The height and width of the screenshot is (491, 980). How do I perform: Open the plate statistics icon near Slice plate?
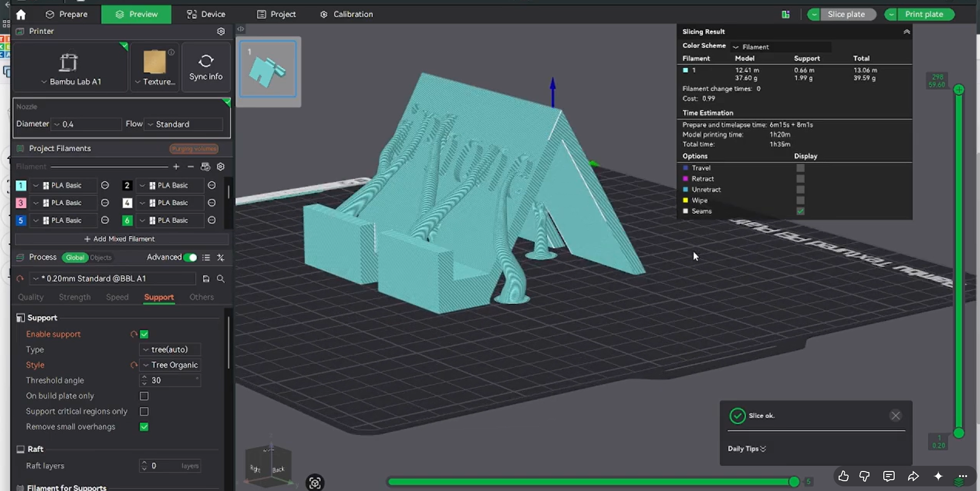786,14
